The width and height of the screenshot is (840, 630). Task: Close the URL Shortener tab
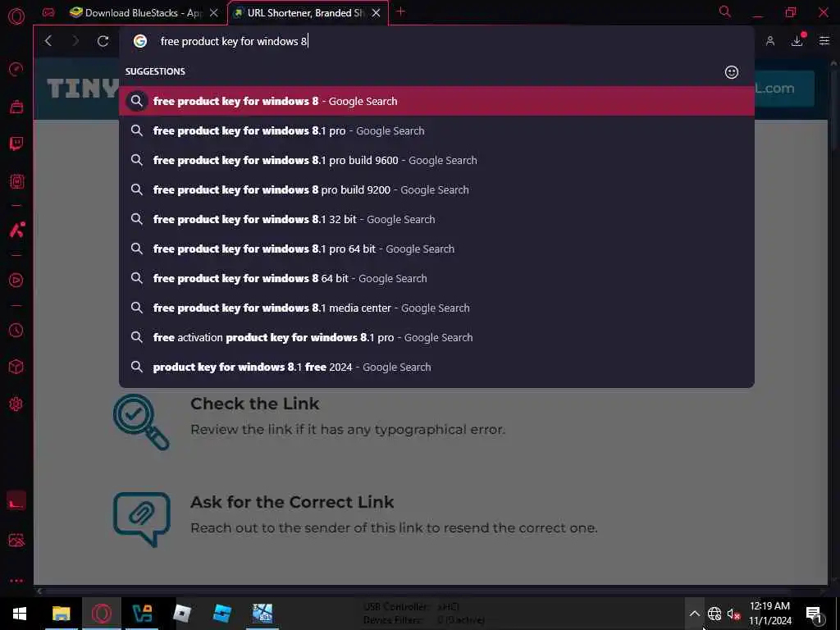point(376,13)
